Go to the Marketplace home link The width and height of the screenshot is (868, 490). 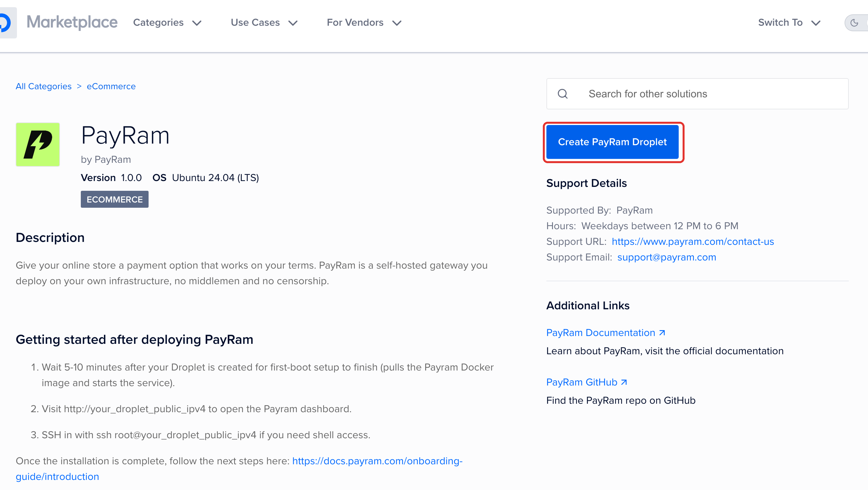click(x=72, y=22)
